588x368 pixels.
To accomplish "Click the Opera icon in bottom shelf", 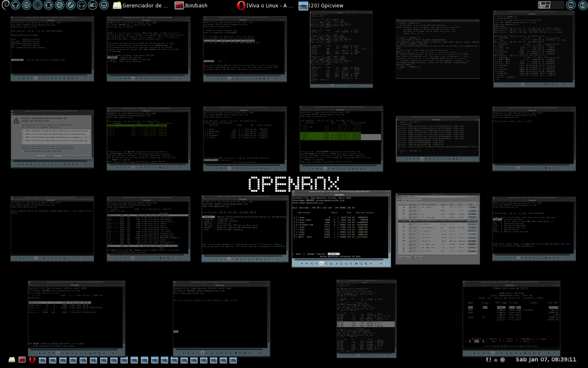I will 32,360.
